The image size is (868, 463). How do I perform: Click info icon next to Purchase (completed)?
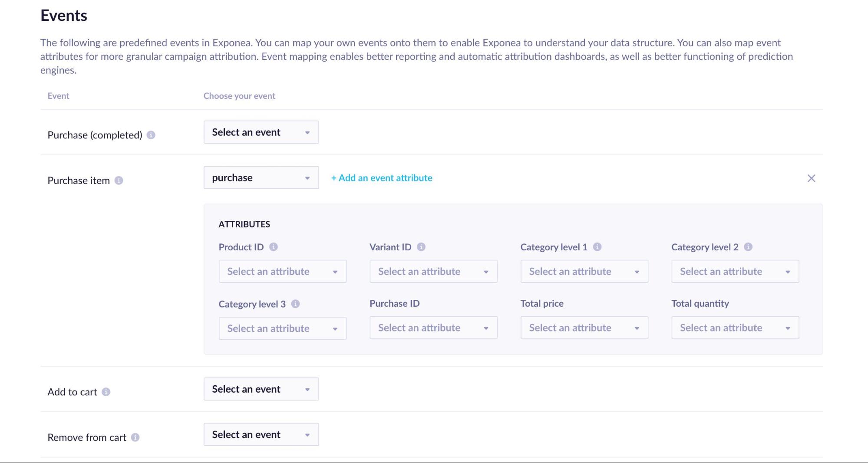[x=151, y=135]
